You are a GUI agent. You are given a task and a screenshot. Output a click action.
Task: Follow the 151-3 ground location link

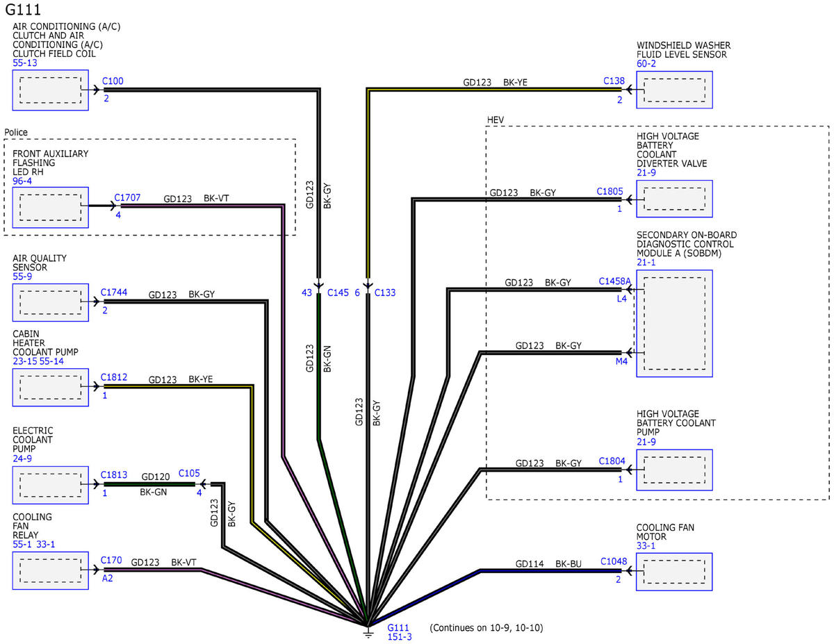click(x=400, y=637)
